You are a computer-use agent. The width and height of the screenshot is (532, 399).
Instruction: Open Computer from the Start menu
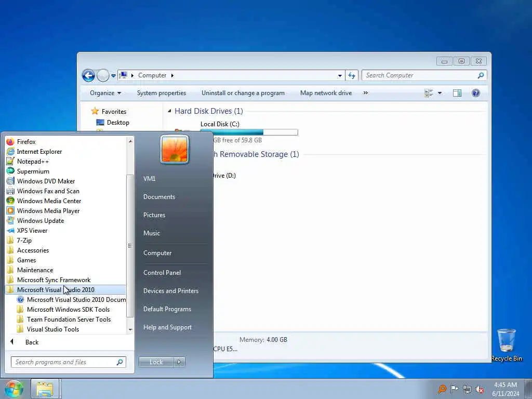pos(157,253)
